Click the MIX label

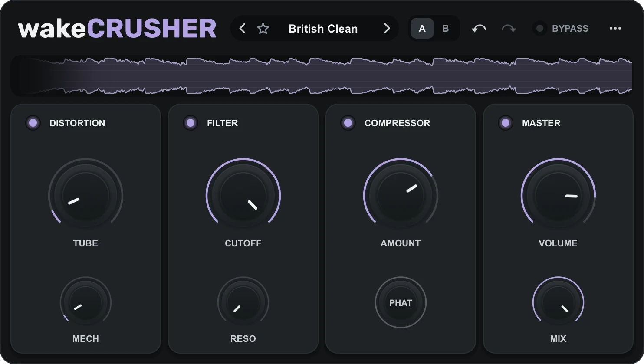pos(558,339)
